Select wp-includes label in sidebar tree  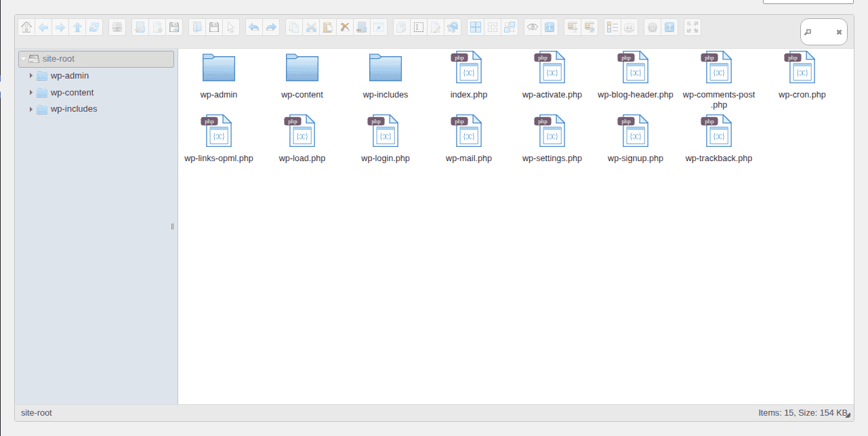(x=74, y=109)
